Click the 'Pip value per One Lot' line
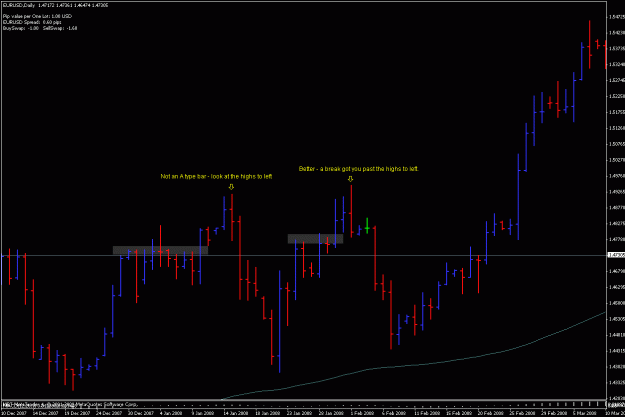 click(37, 16)
